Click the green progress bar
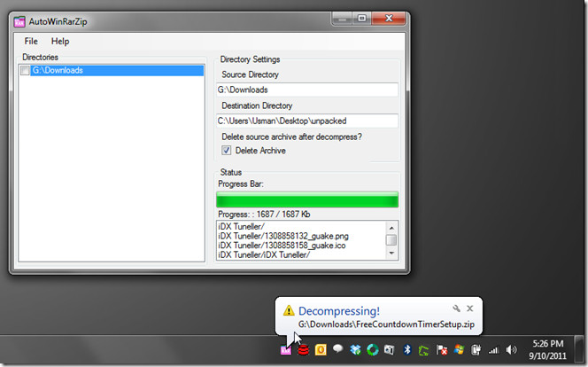 pyautogui.click(x=307, y=199)
